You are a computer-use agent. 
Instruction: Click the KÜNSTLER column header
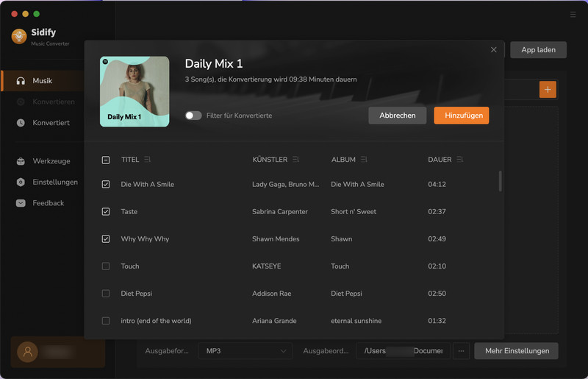[270, 160]
